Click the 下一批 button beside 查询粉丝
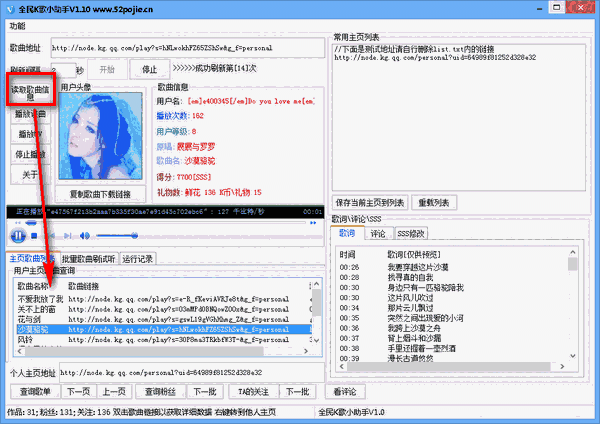The height and width of the screenshot is (424, 600). pos(205,391)
